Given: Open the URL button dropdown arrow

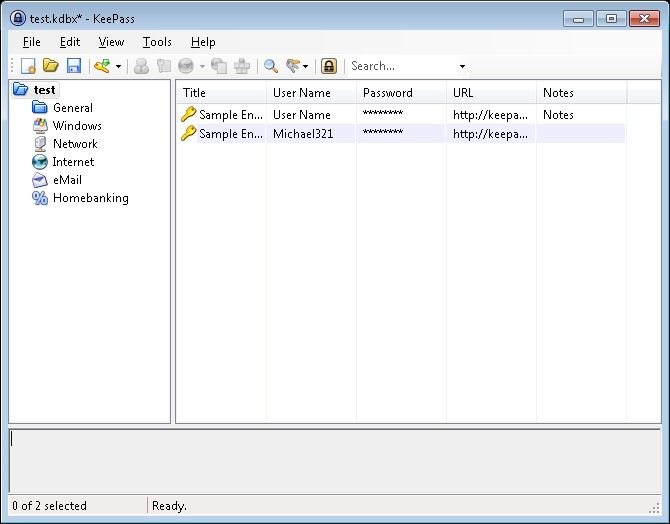Looking at the screenshot, I should pyautogui.click(x=202, y=67).
